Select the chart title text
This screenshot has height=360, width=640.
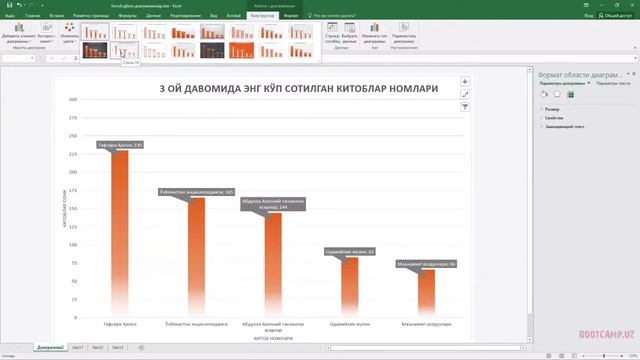coord(299,89)
